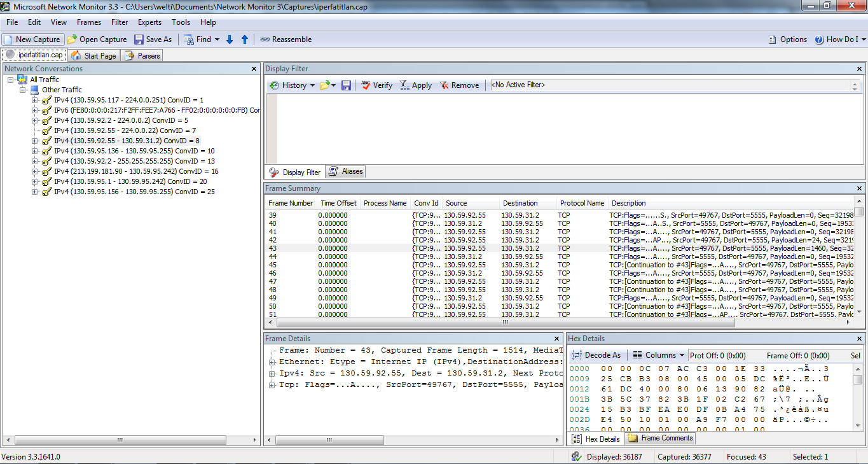
Task: Collapse the All Traffic tree node
Action: [11, 80]
